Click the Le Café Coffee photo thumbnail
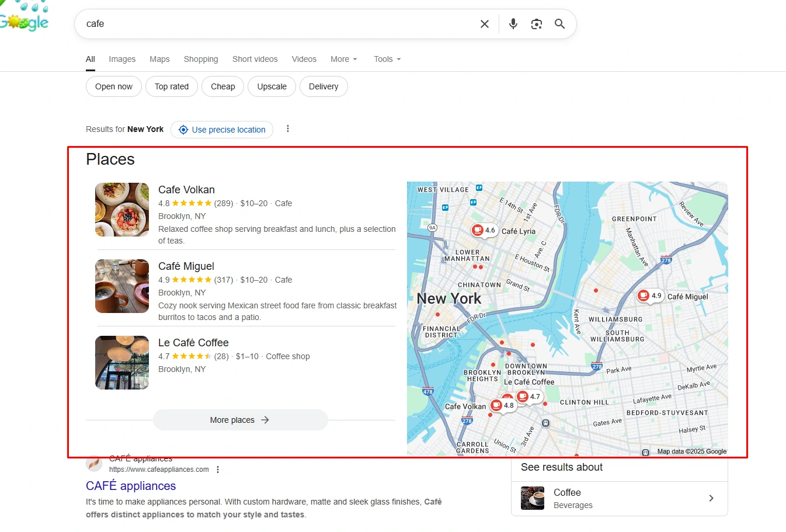This screenshot has width=786, height=532. (122, 363)
